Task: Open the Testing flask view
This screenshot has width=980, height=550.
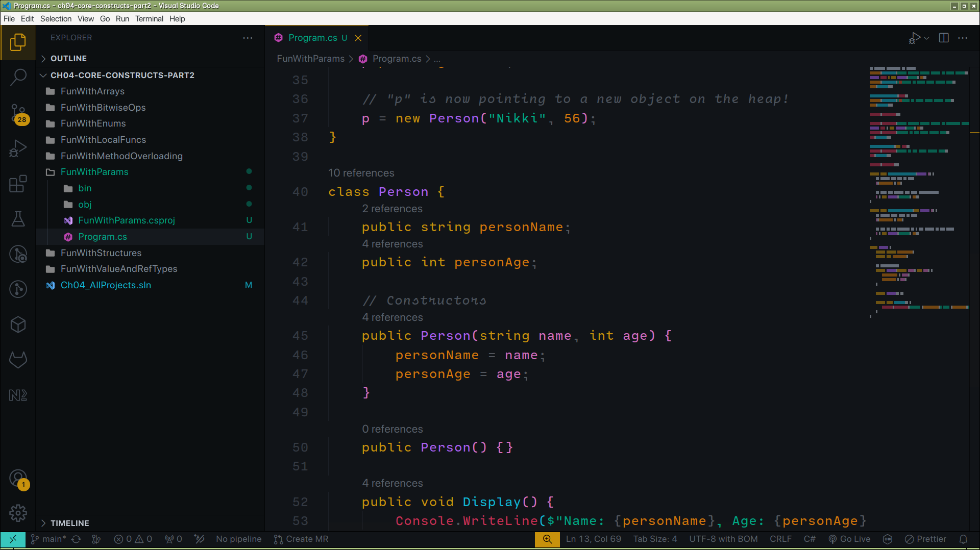Action: (x=18, y=219)
